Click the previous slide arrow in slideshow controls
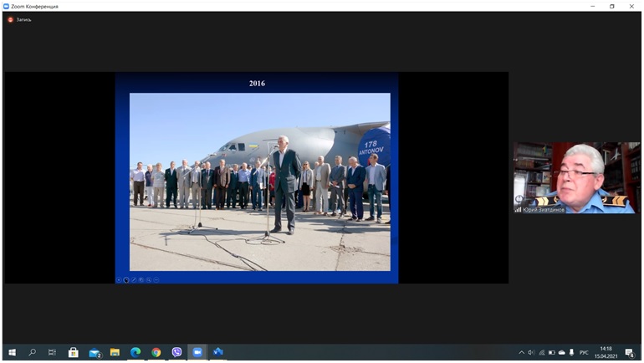This screenshot has width=644, height=363. (119, 279)
